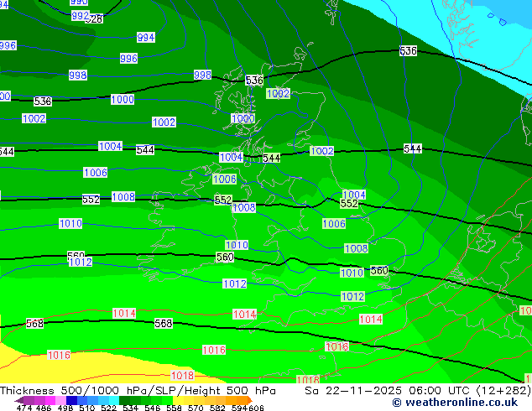
Task: Pick the light pink legend swatch
Action: pyautogui.click(x=60, y=400)
